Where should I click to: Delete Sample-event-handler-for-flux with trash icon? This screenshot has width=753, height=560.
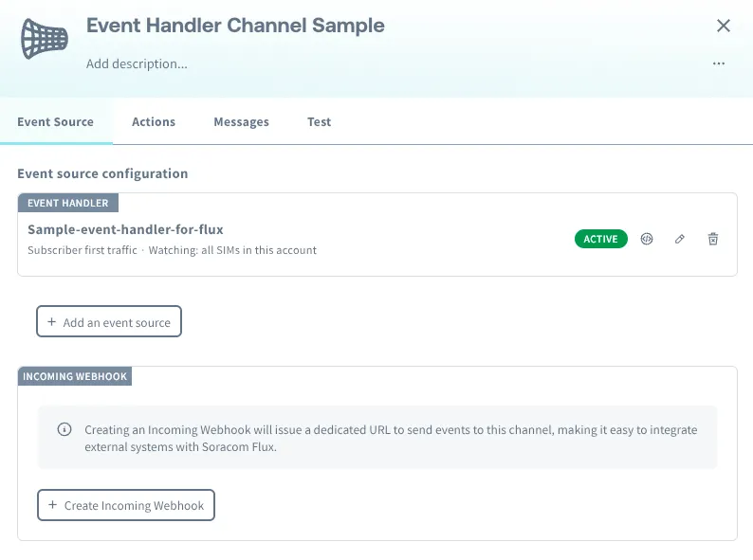(712, 239)
